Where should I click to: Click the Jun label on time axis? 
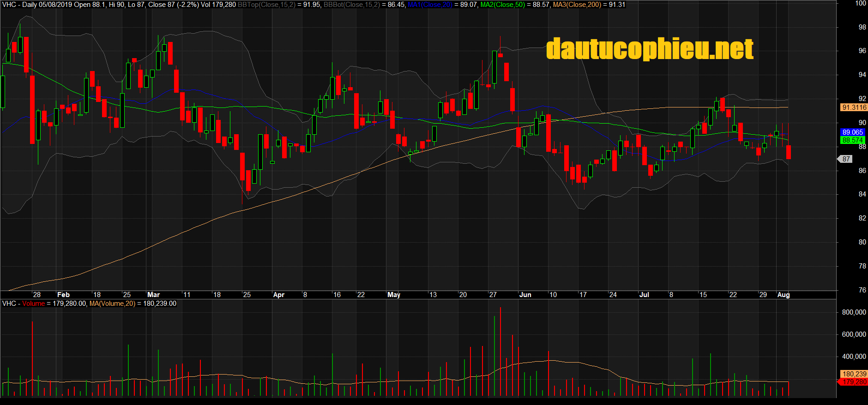525,295
